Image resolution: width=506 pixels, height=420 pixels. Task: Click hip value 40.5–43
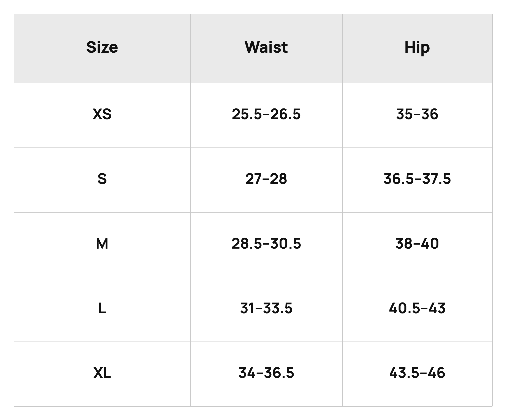pos(417,308)
